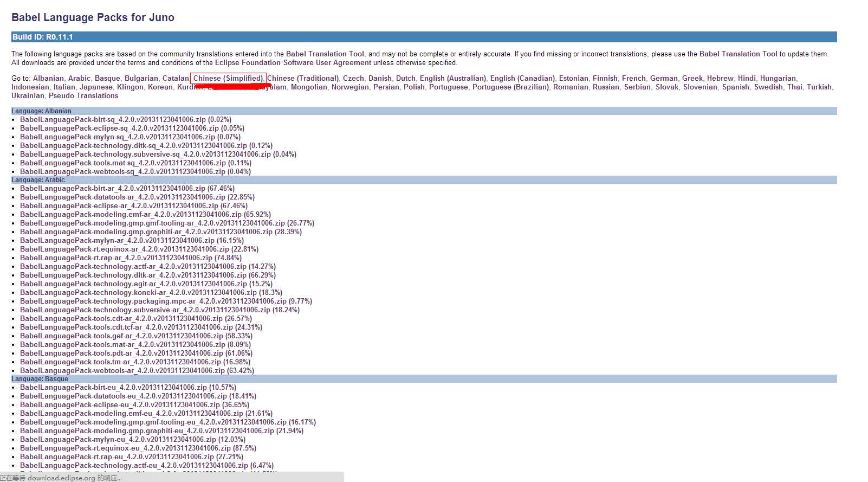Go to the German section link
The image size is (868, 482).
[664, 78]
